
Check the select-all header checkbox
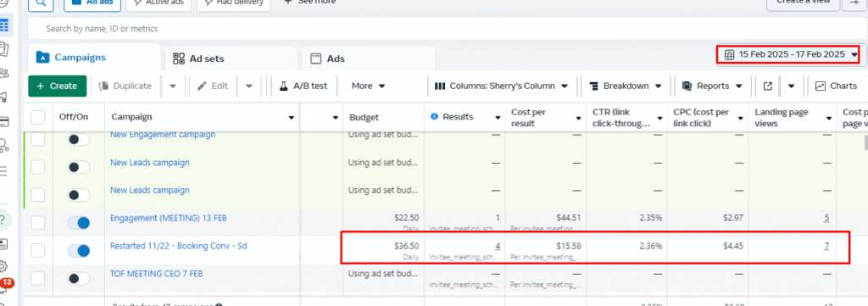click(x=37, y=117)
